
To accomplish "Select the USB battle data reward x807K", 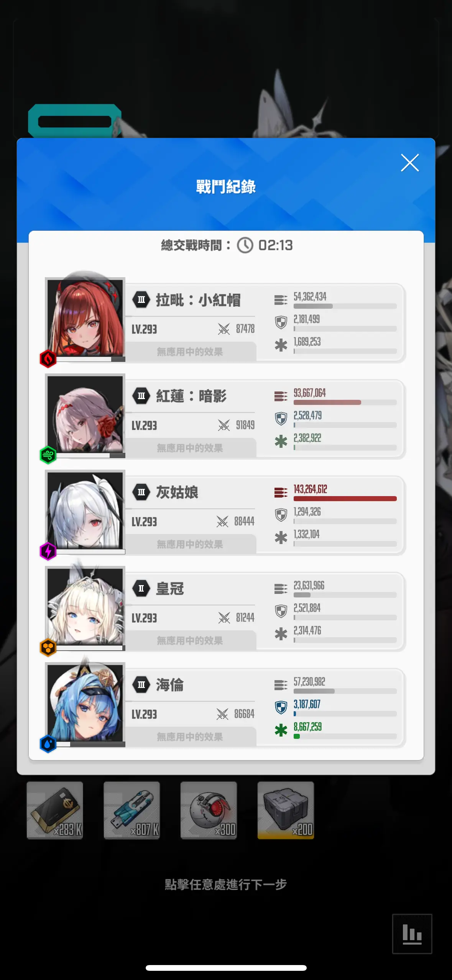I will 132,810.
